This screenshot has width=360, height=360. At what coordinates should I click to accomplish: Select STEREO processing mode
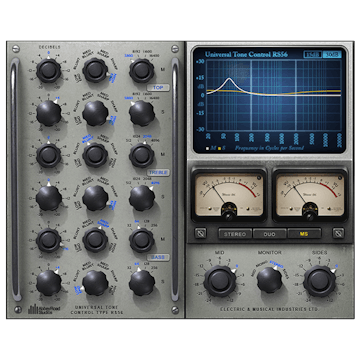(235, 234)
